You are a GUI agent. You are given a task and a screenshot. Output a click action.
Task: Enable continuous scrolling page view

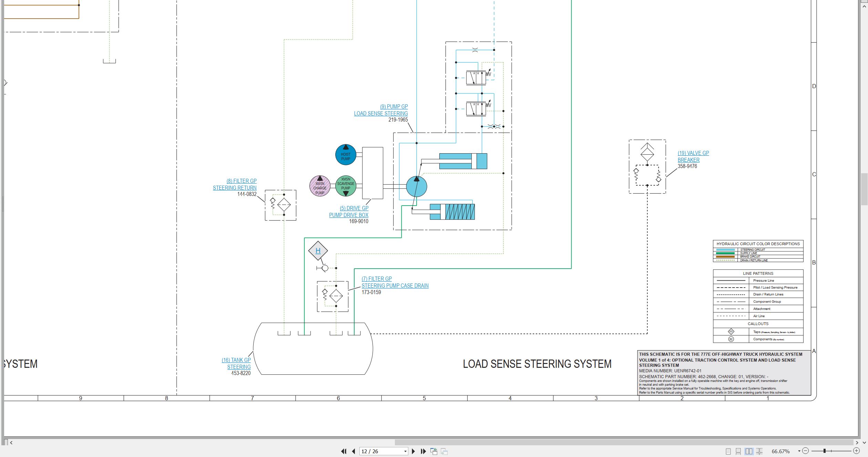(x=738, y=451)
